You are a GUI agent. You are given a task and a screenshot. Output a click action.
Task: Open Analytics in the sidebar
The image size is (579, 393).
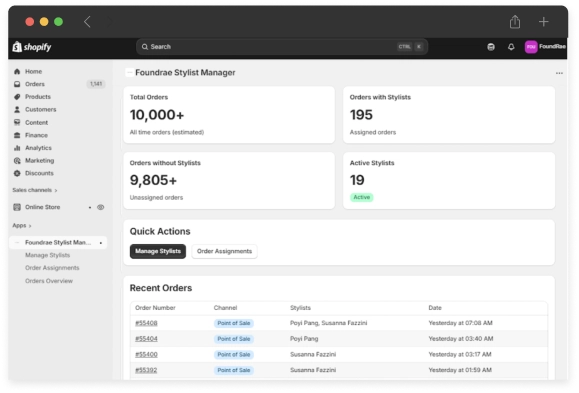point(38,148)
